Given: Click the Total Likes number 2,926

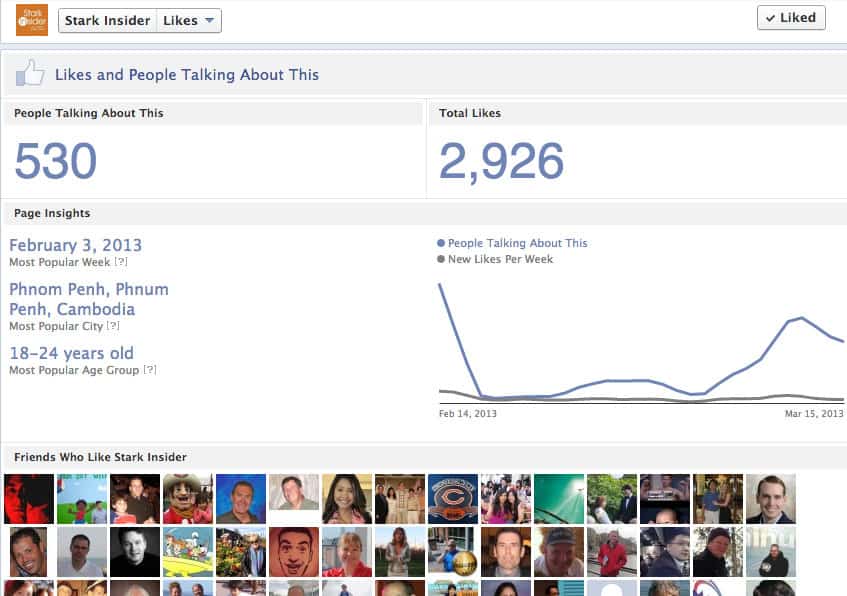Looking at the screenshot, I should tap(501, 162).
